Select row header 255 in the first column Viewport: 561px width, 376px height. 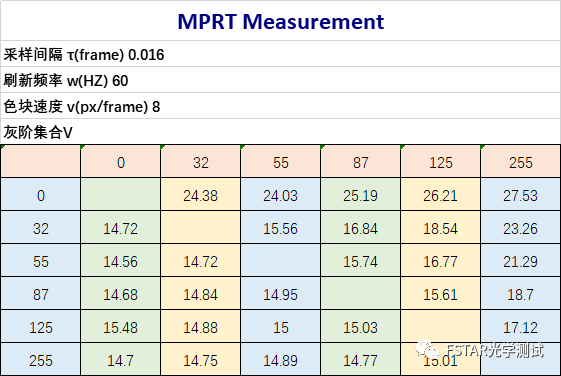pos(41,360)
